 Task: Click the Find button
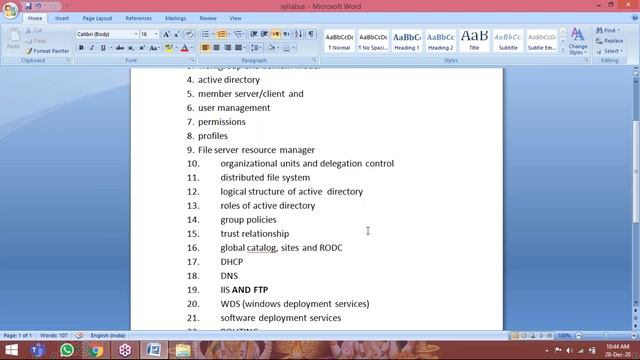(607, 31)
